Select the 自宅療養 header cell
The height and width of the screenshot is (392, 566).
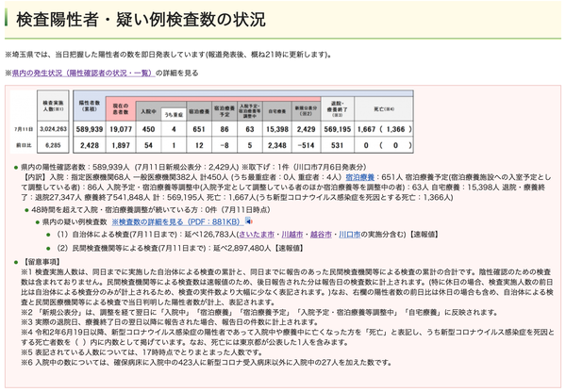point(276,111)
